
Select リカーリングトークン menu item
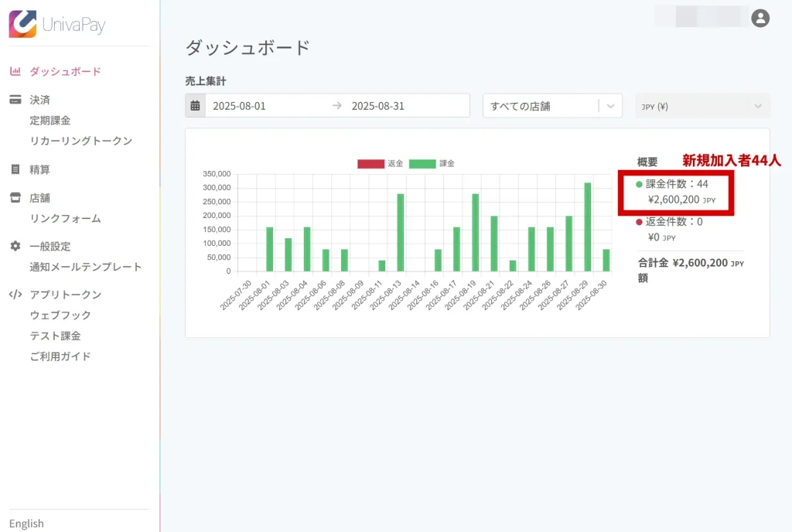[81, 141]
